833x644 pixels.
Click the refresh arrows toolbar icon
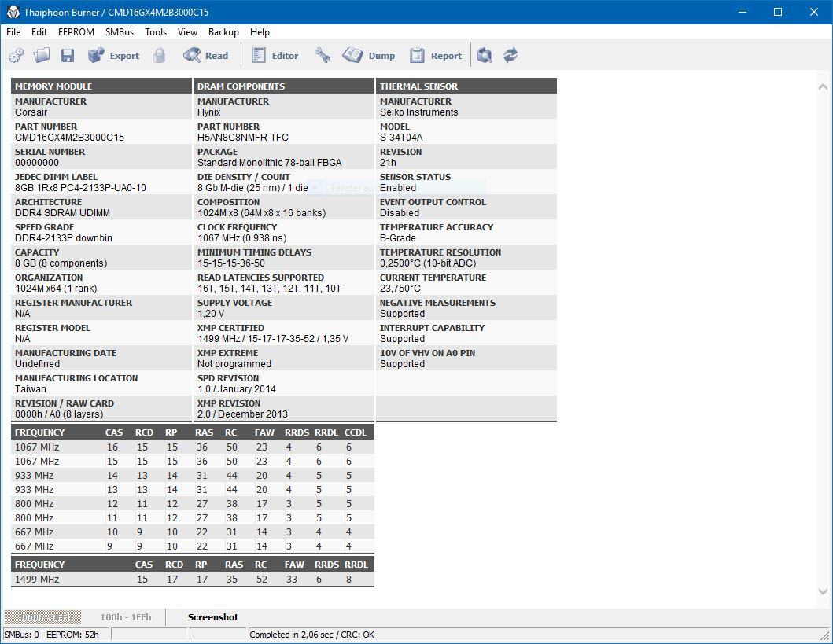(x=510, y=55)
